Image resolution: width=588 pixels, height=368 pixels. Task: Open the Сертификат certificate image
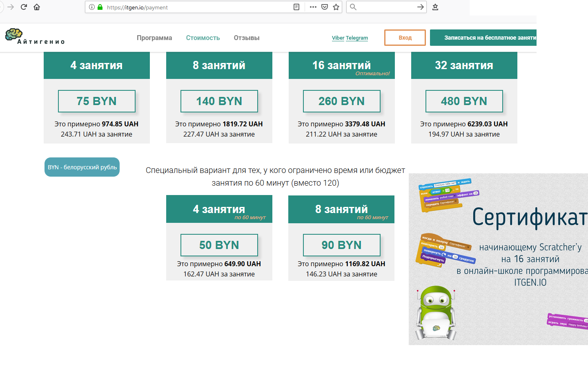498,259
